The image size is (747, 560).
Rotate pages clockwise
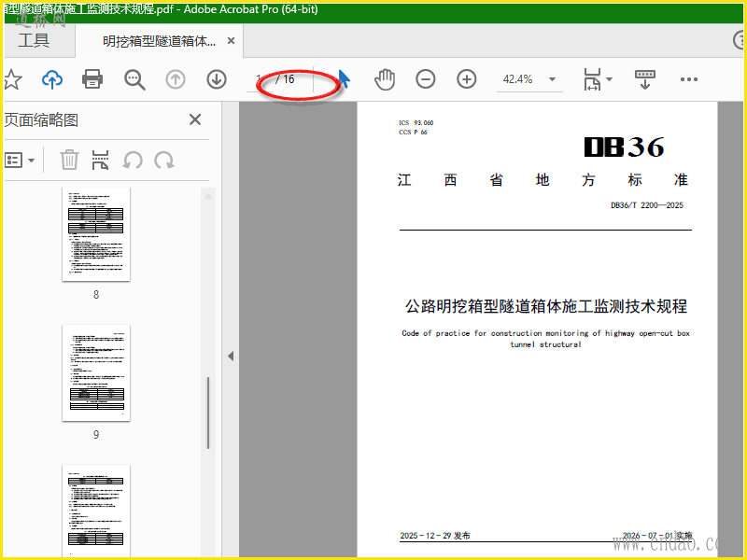[164, 160]
